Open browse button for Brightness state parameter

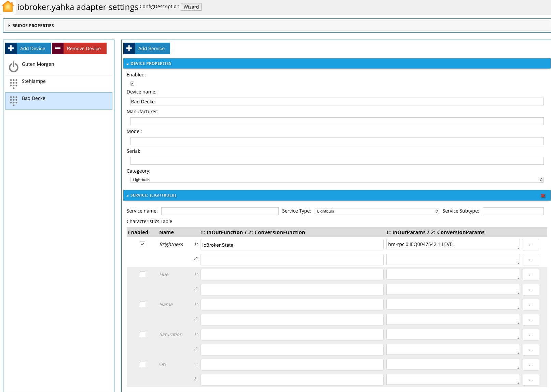[531, 245]
